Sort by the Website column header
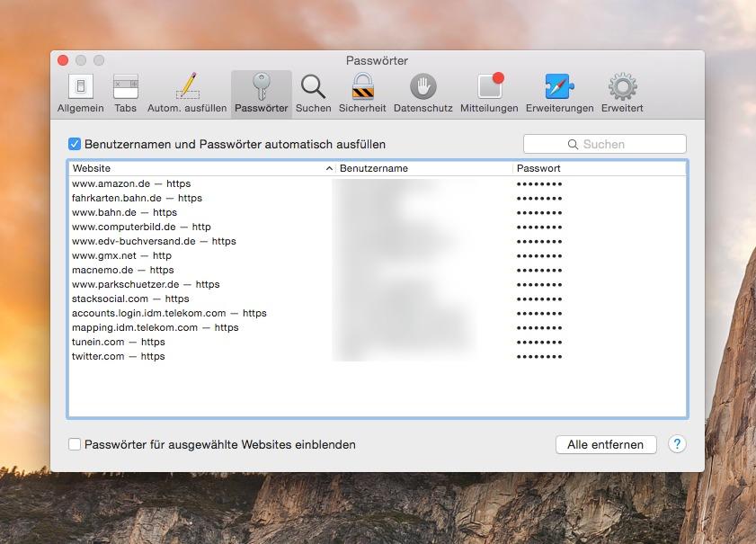Image resolution: width=756 pixels, height=544 pixels. 201,168
